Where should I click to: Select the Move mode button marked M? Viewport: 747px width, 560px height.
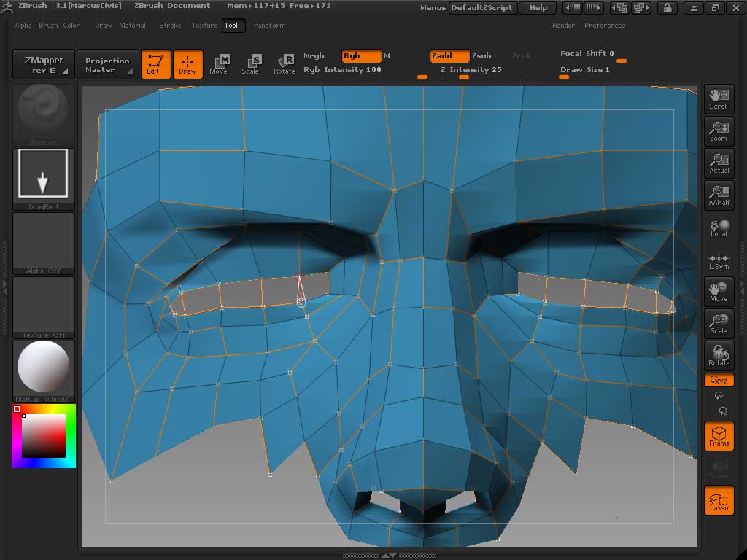[219, 64]
